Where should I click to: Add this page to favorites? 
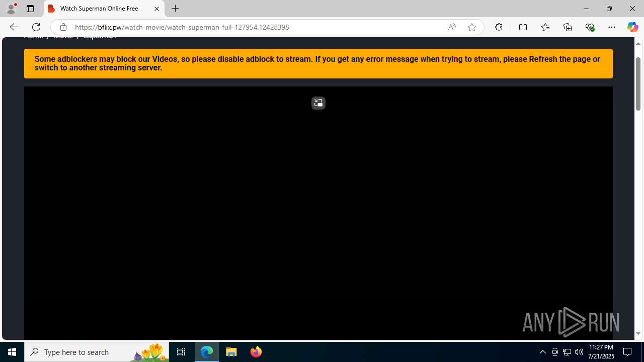472,27
